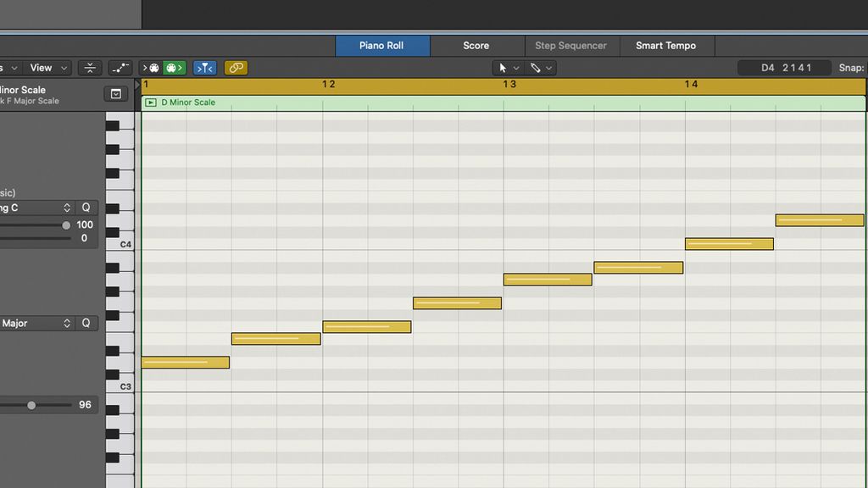Click the play triangle on D Minor Scale region

(152, 102)
